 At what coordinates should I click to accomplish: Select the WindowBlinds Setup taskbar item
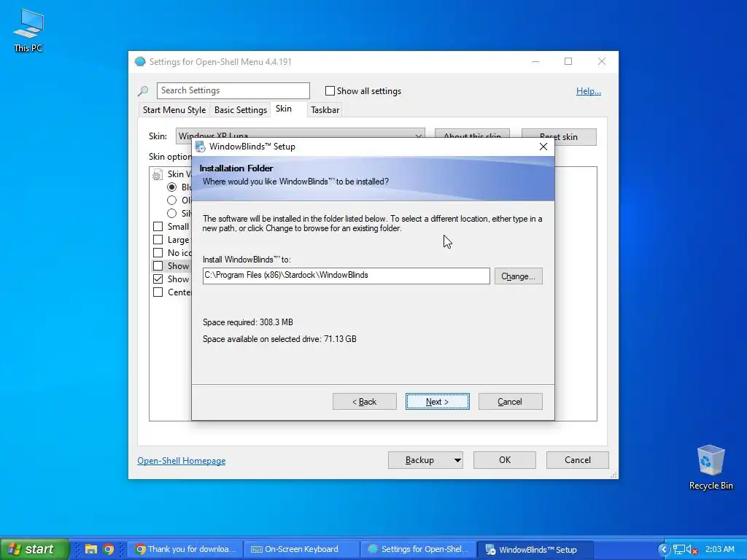click(535, 549)
